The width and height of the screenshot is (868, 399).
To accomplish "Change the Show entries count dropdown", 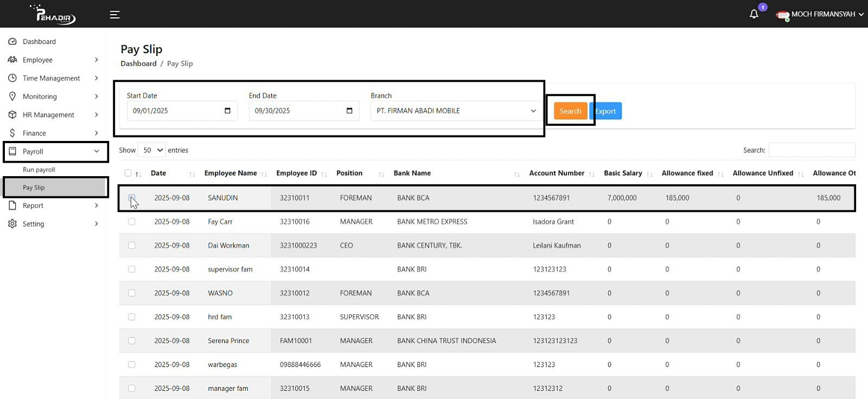I will click(x=151, y=150).
